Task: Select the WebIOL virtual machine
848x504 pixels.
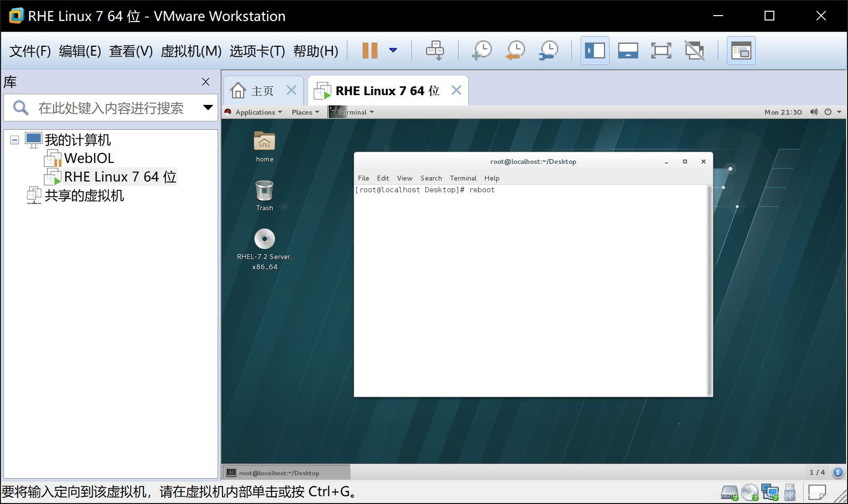Action: pos(89,158)
